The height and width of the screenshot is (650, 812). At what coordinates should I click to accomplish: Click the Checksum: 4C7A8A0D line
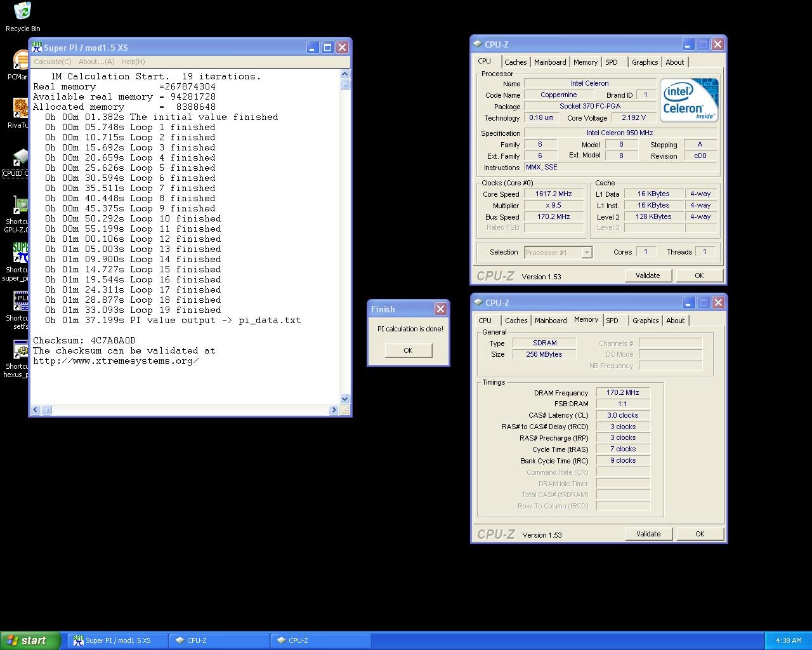(x=84, y=340)
